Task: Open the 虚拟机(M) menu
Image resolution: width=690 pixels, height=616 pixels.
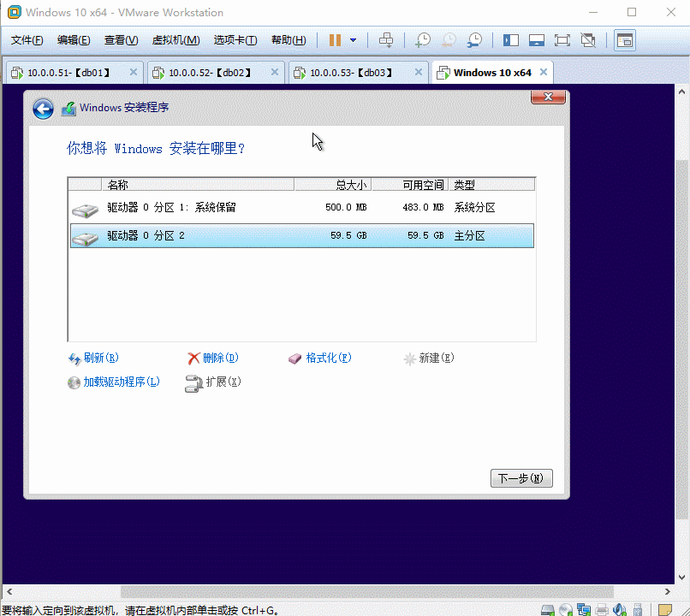Action: [x=175, y=40]
